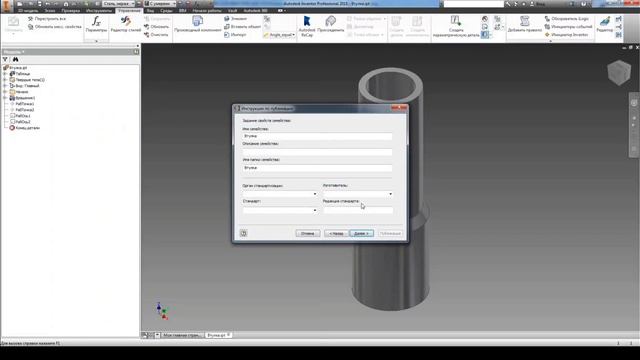Open the Vault ribbon tab
The width and height of the screenshot is (640, 360).
point(232,11)
